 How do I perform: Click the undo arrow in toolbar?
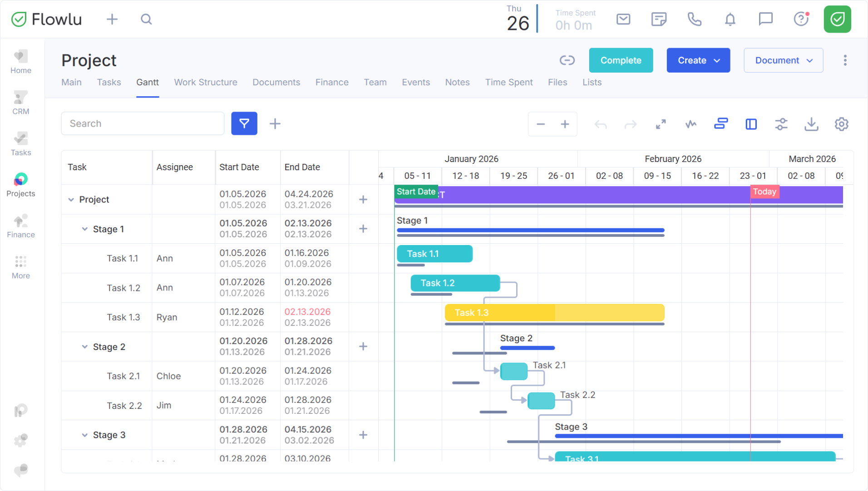600,124
